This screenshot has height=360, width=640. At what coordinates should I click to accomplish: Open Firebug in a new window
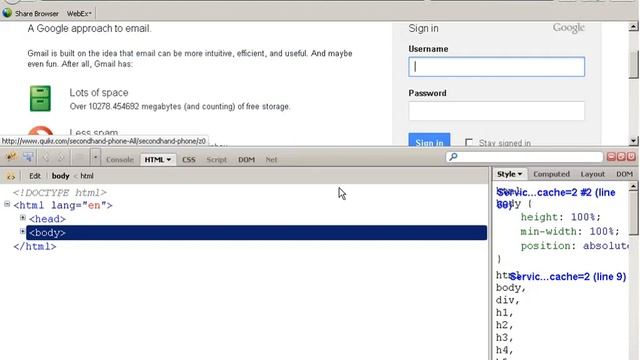pos(621,157)
